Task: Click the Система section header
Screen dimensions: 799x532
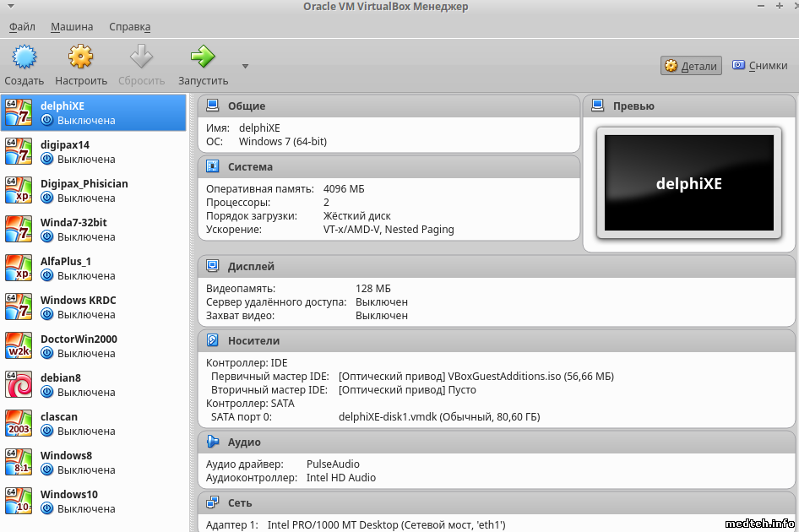Action: click(250, 167)
